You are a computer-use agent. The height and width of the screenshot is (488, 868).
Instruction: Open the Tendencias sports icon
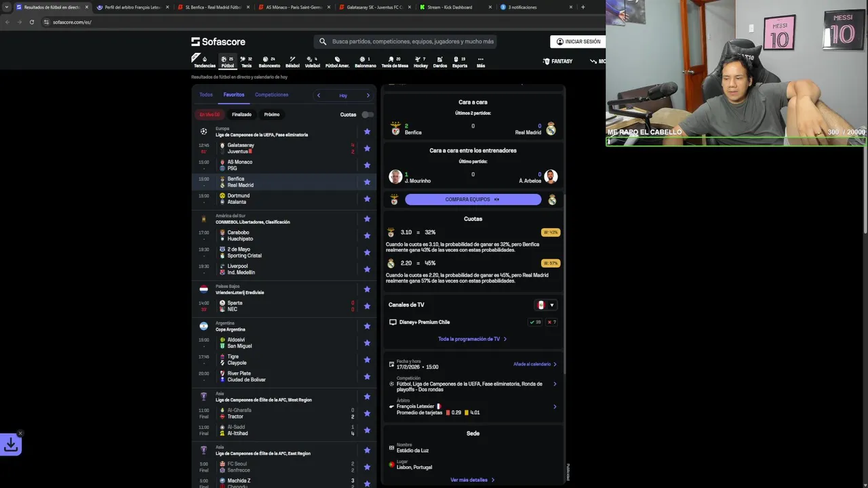coord(204,62)
